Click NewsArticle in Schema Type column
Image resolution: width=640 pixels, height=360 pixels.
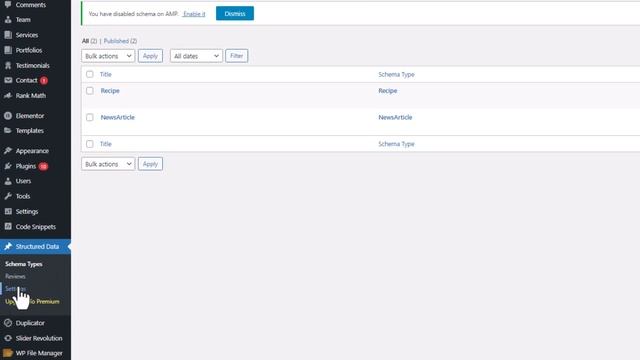pyautogui.click(x=395, y=118)
